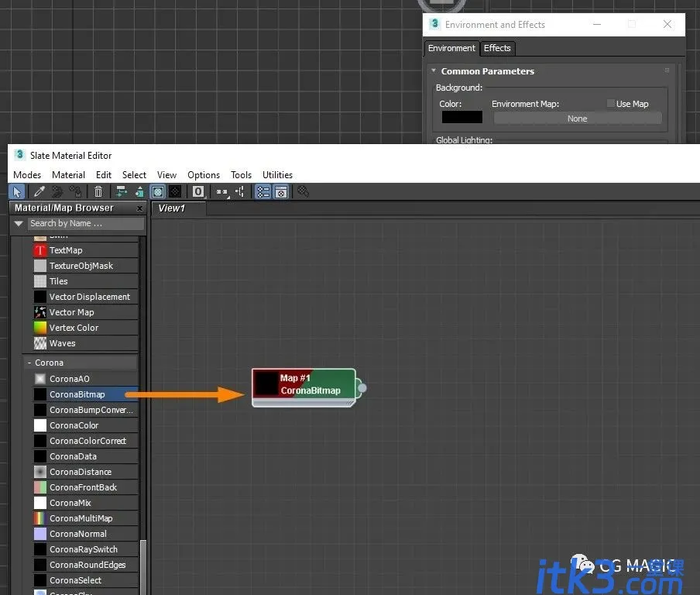Collapse the Corona maps group
The height and width of the screenshot is (595, 700).
coord(29,363)
